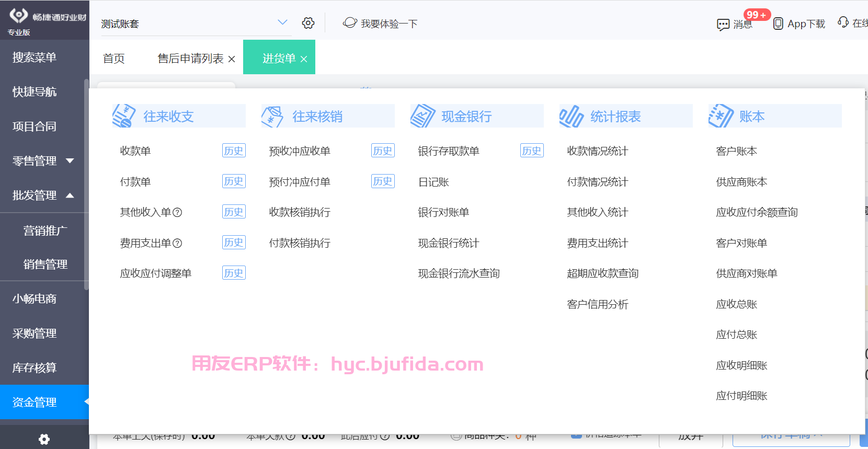Click the 现金银行 section icon
The height and width of the screenshot is (449, 868).
point(422,116)
